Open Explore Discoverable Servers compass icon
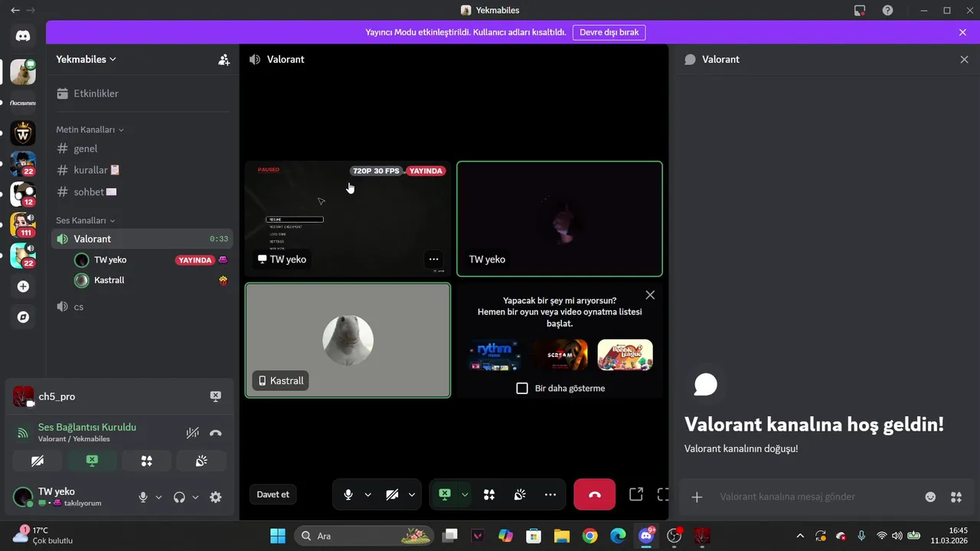 [23, 317]
